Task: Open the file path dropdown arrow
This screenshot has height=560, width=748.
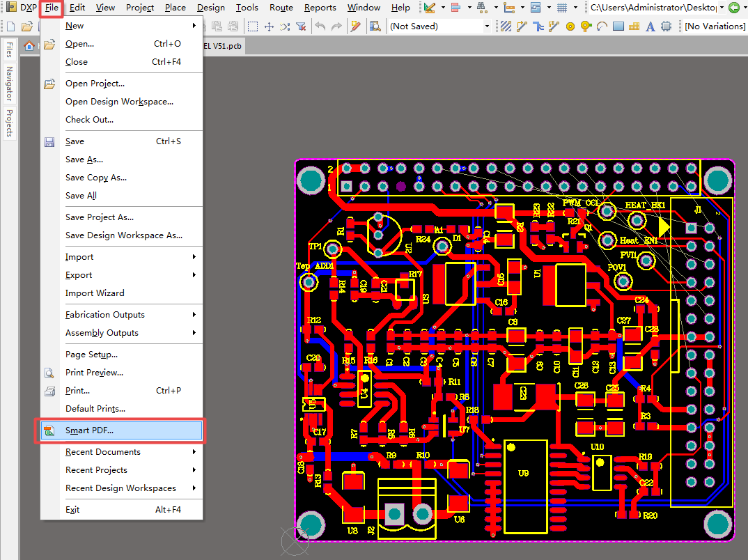Action: coord(722,6)
